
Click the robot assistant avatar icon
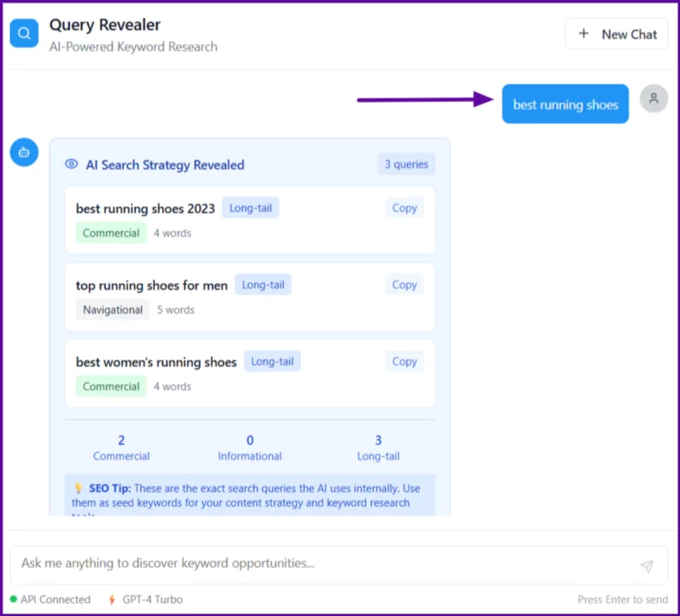coord(24,152)
